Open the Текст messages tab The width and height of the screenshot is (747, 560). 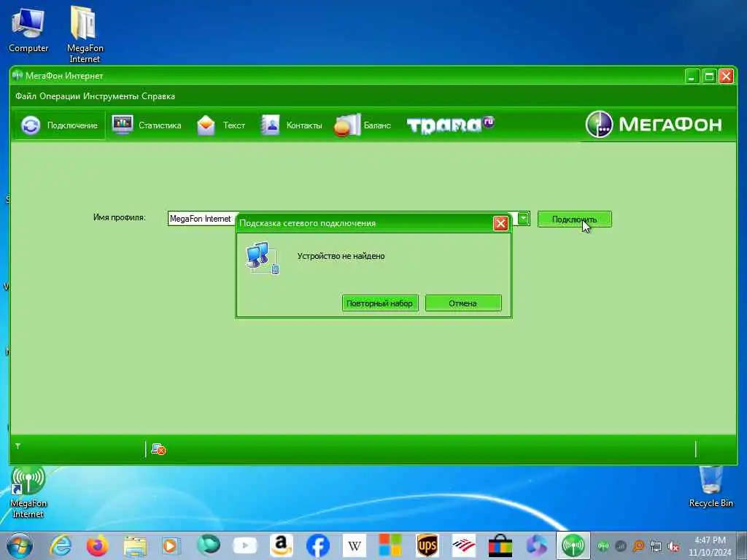tap(221, 125)
